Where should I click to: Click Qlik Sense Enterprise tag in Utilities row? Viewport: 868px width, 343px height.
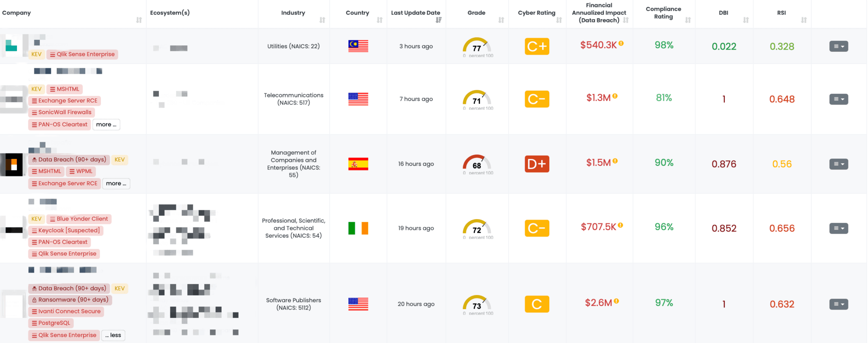(82, 54)
